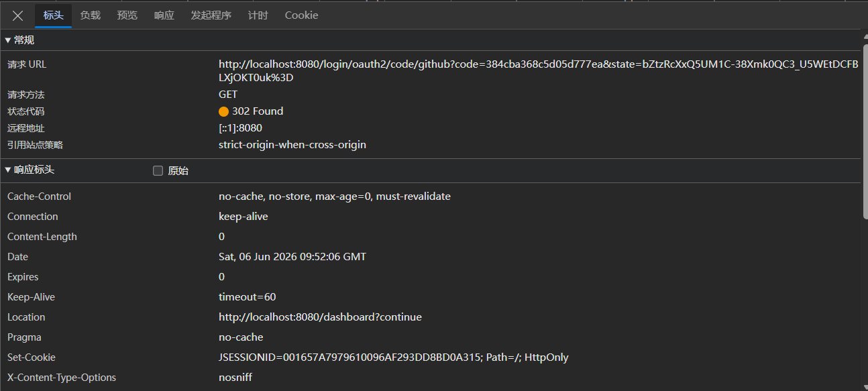Click the Date header name

(18, 257)
